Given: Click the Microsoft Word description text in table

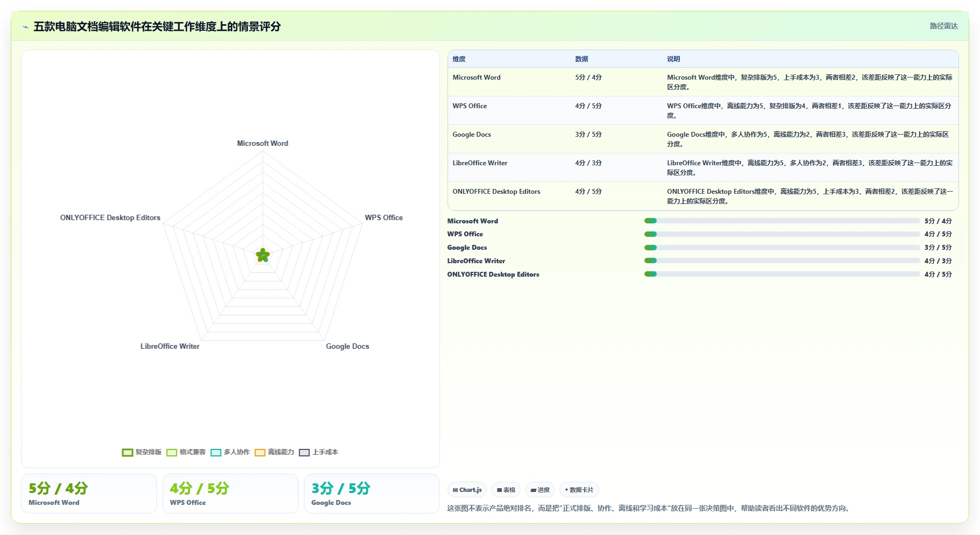Looking at the screenshot, I should tap(809, 82).
